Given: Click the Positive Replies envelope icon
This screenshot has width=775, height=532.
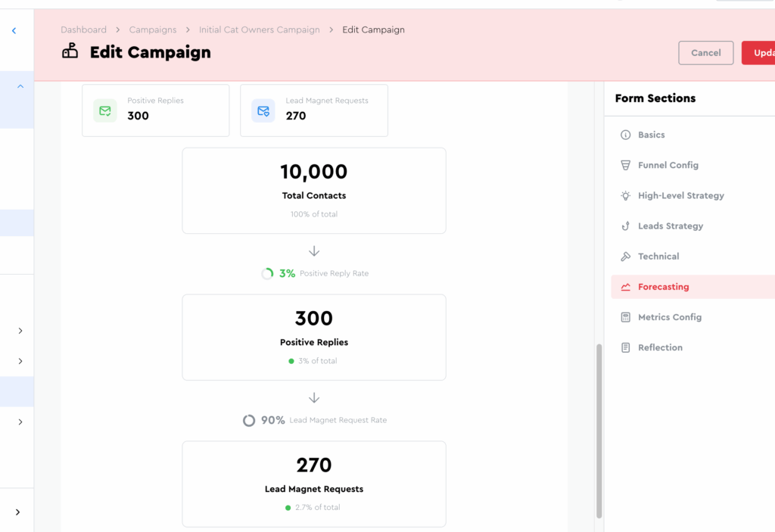Looking at the screenshot, I should [105, 110].
